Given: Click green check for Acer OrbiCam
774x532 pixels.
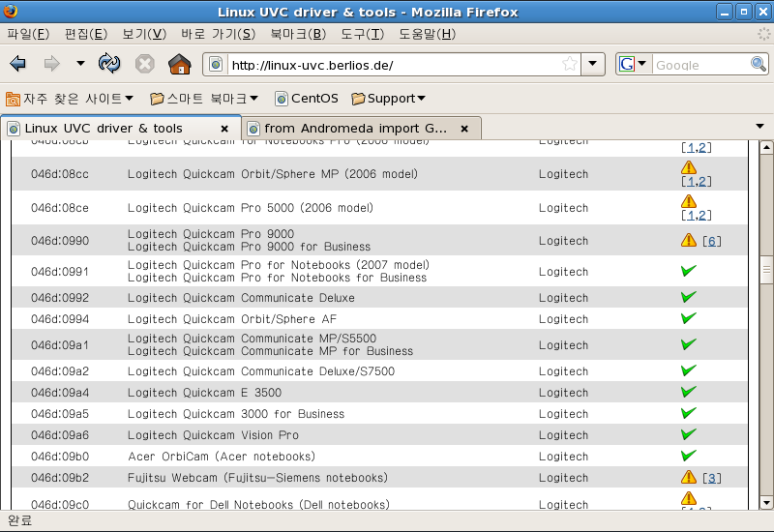Looking at the screenshot, I should pos(689,455).
